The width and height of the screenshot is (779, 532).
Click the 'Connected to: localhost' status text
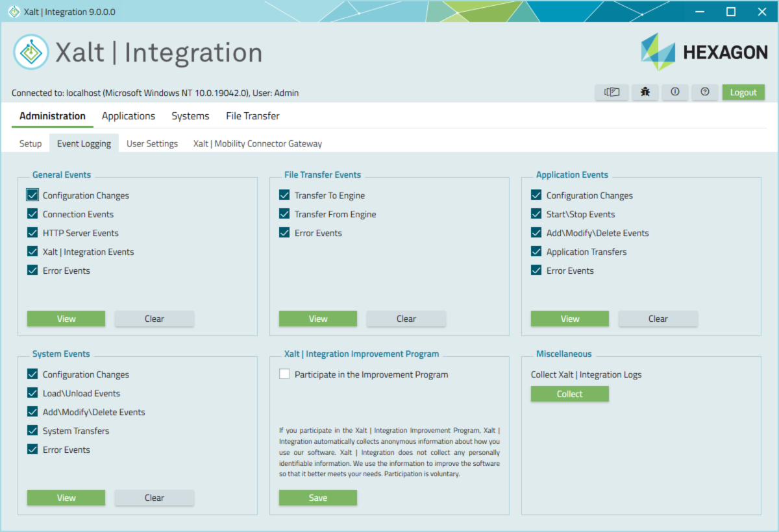[x=155, y=93]
